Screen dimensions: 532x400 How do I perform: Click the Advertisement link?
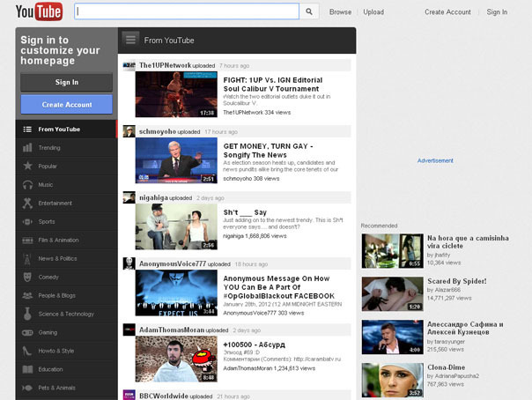(x=435, y=160)
